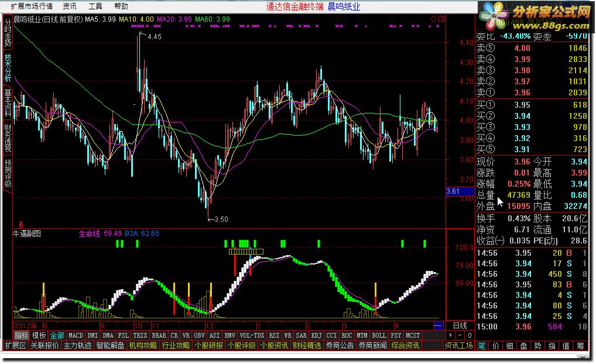Open the 券商新闻 tab
The height and width of the screenshot is (364, 596).
pyautogui.click(x=372, y=345)
